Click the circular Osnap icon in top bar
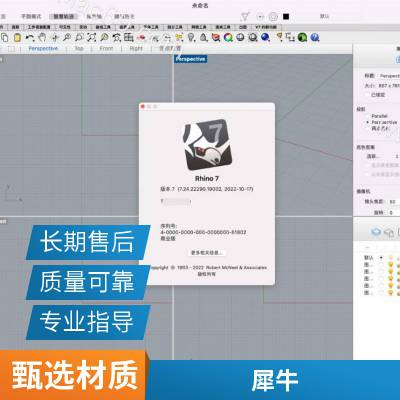Screen dimensions: 400x400 point(273,16)
